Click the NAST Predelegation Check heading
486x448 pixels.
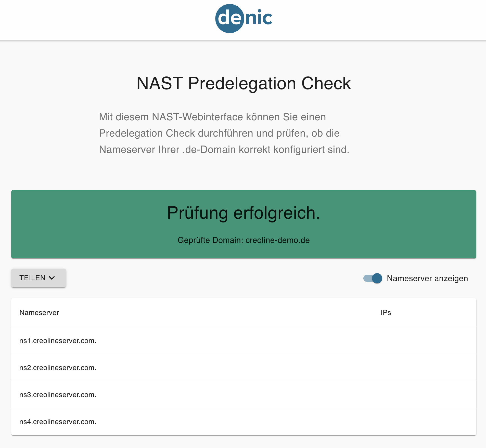point(244,83)
